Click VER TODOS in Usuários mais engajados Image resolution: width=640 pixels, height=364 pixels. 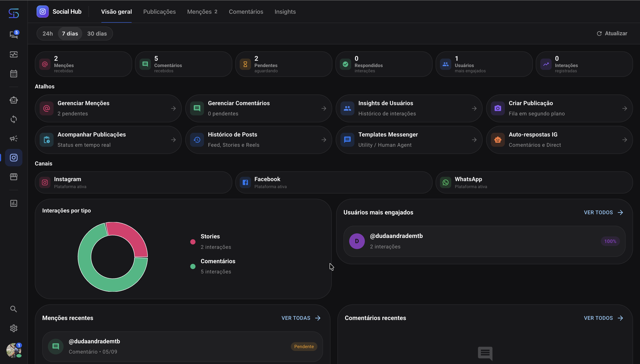click(603, 212)
